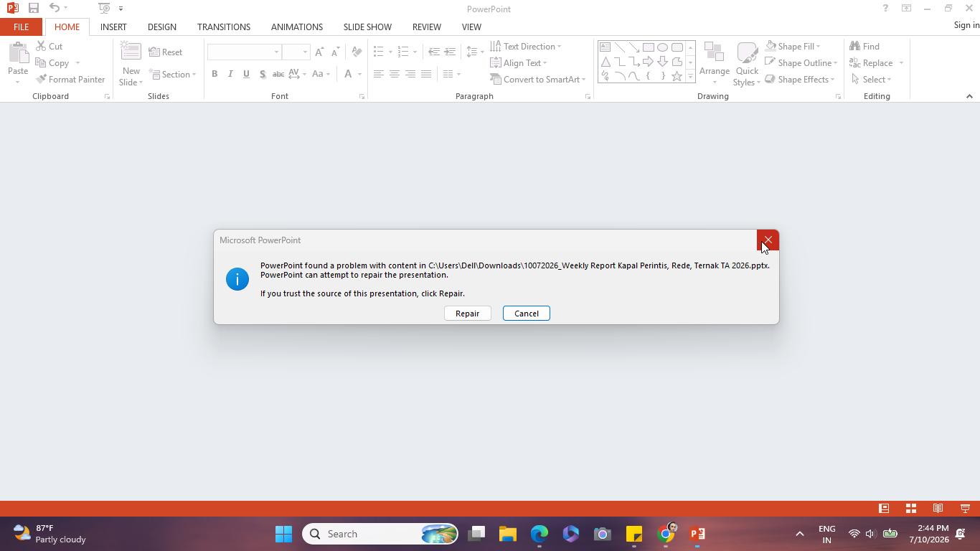Open the Columns dropdown

(452, 74)
